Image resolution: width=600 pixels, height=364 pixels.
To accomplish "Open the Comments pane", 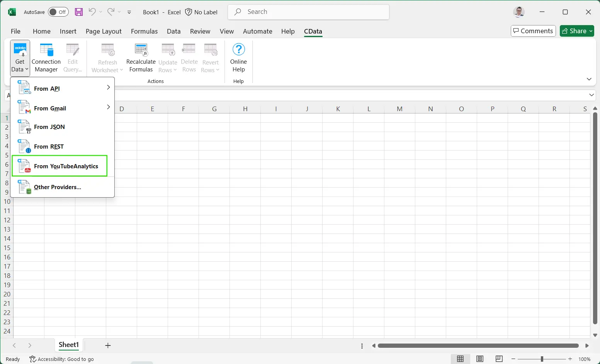I will 533,31.
